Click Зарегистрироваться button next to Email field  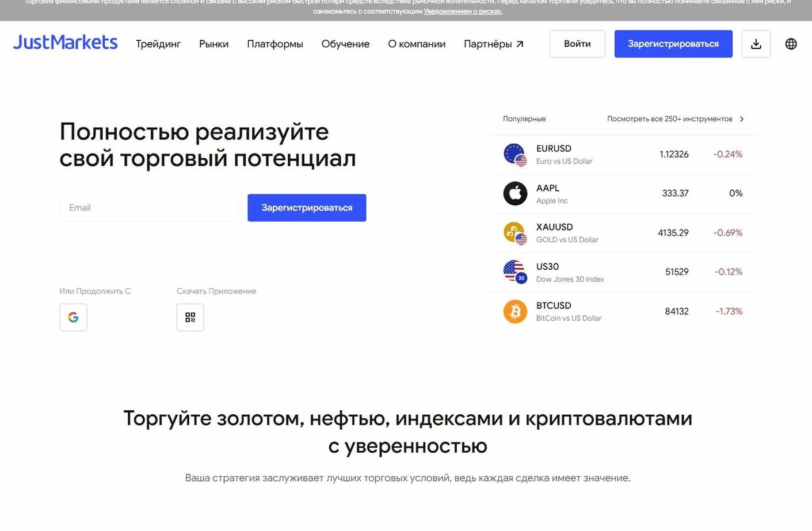click(307, 208)
